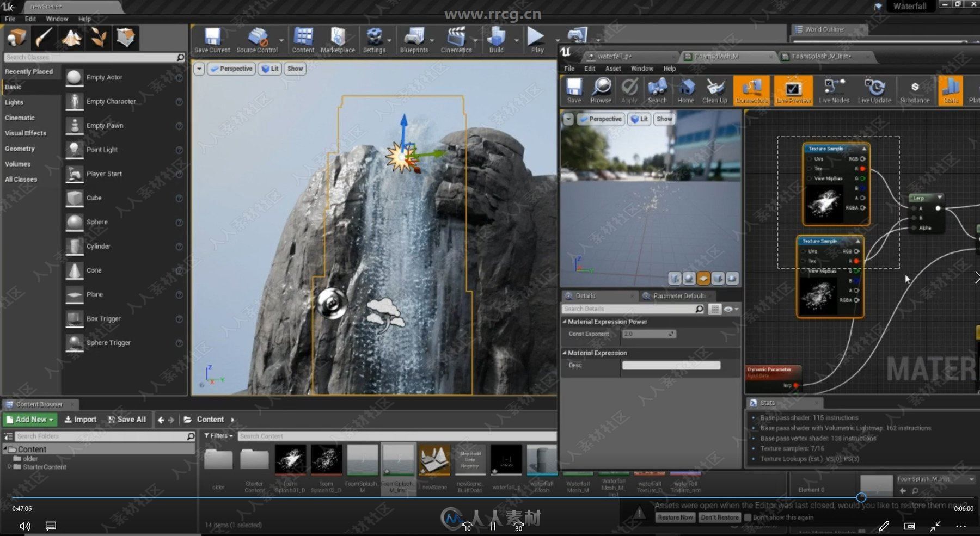980x536 pixels.
Task: Open the Show dropdown in main viewport
Action: 295,69
